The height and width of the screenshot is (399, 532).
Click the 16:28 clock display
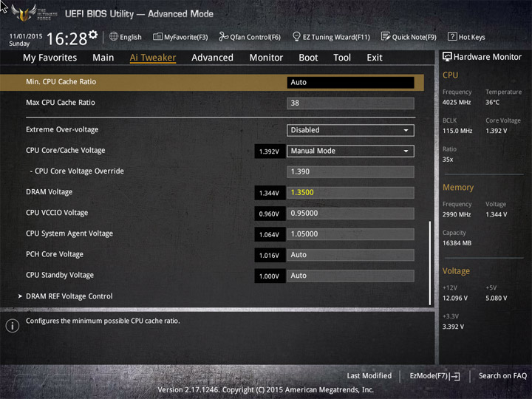pyautogui.click(x=66, y=38)
